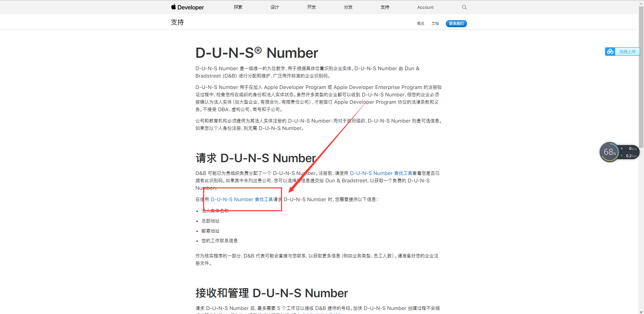Image resolution: width=644 pixels, height=314 pixels.
Task: Click the network speed readout pill
Action: point(629,152)
